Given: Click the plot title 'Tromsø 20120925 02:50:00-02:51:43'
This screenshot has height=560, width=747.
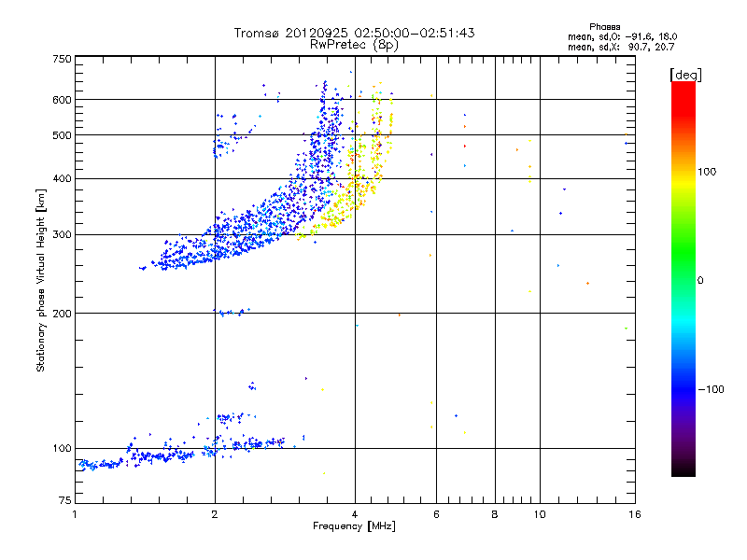Looking at the screenshot, I should [x=354, y=33].
